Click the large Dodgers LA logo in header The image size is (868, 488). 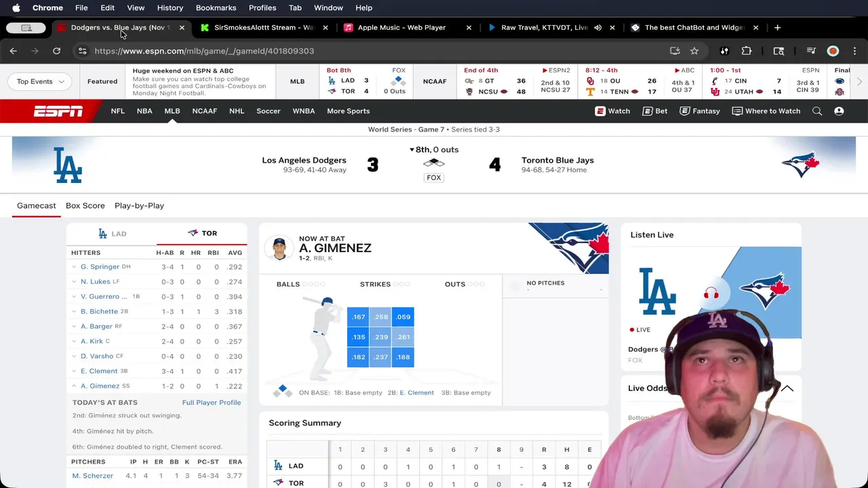(68, 165)
